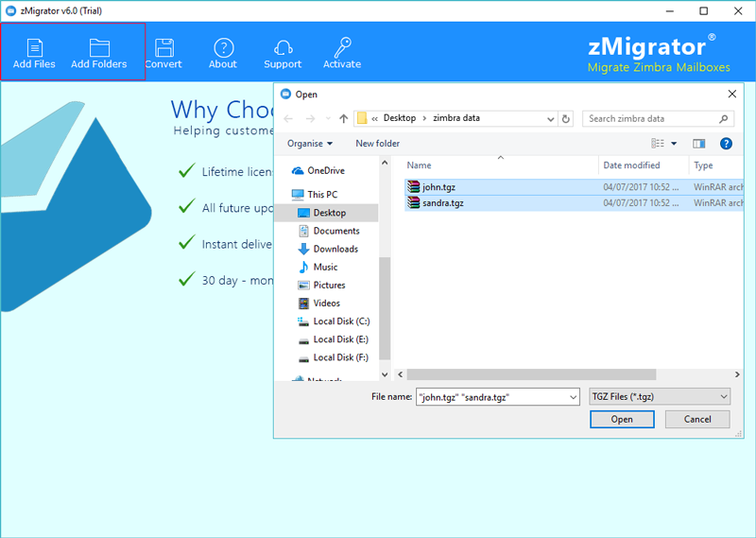Click the Search zimbra data field
The image size is (756, 538).
(x=652, y=119)
